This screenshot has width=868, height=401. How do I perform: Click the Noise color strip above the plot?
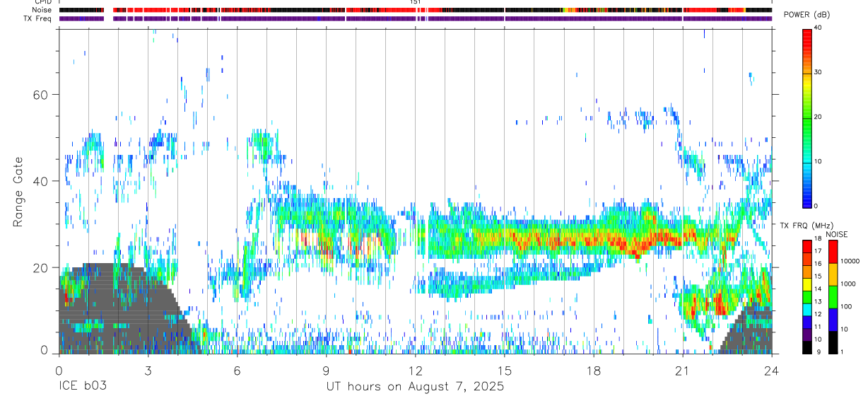tap(415, 10)
